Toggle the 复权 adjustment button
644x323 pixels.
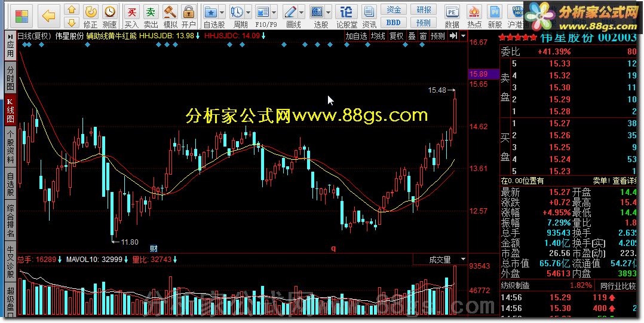[396, 36]
